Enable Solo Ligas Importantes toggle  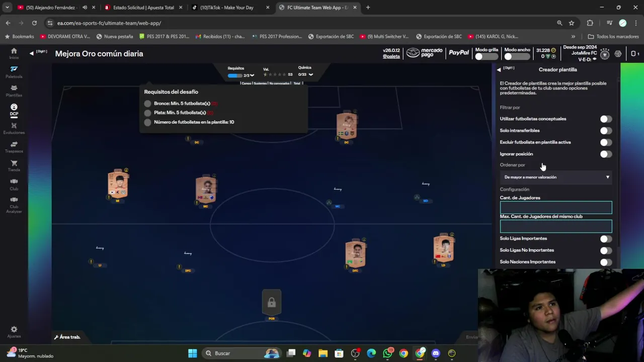tap(606, 239)
